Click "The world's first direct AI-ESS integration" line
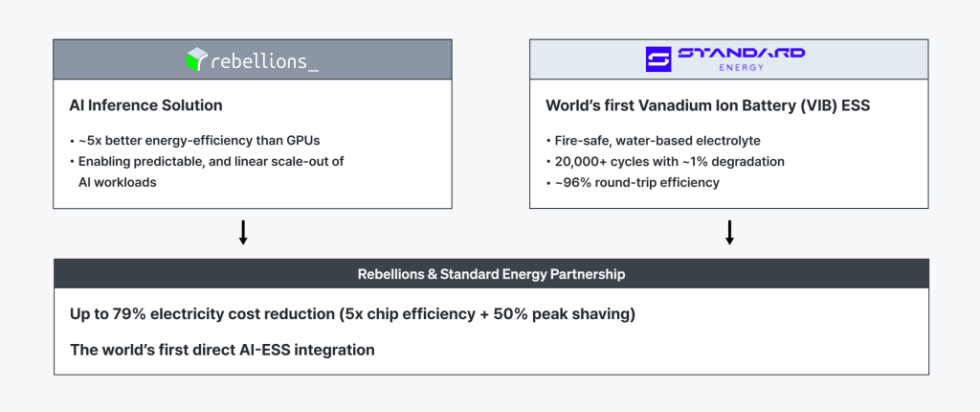The image size is (980, 412). point(222,350)
